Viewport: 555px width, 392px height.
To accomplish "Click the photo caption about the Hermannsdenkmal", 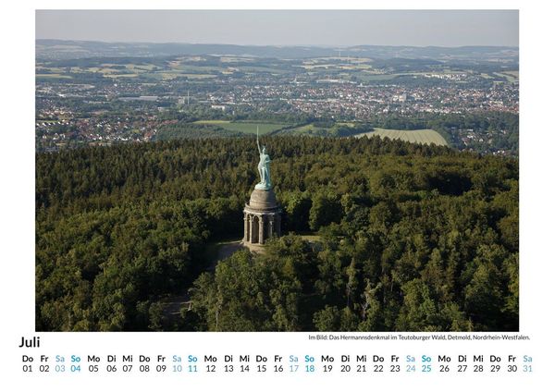I will point(419,337).
